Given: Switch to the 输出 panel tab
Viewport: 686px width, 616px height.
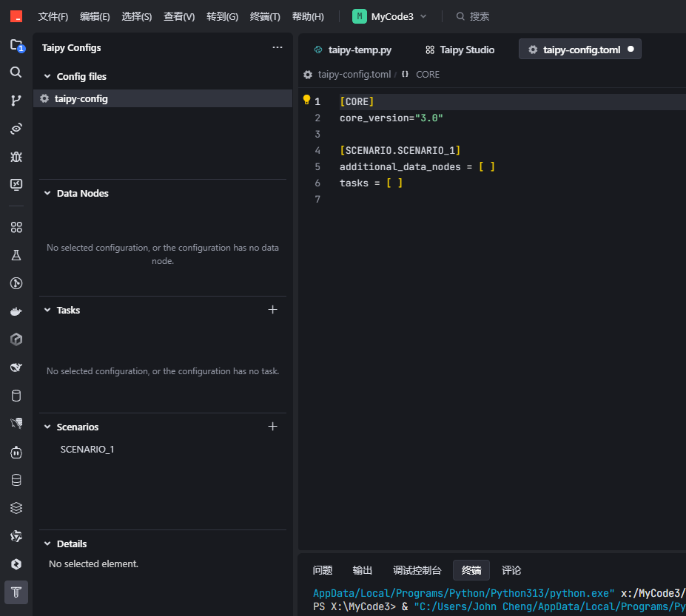Looking at the screenshot, I should 363,570.
